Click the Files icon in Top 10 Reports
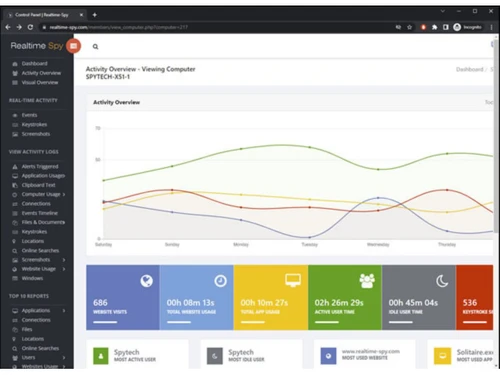This screenshot has height=375, width=500. 15,329
